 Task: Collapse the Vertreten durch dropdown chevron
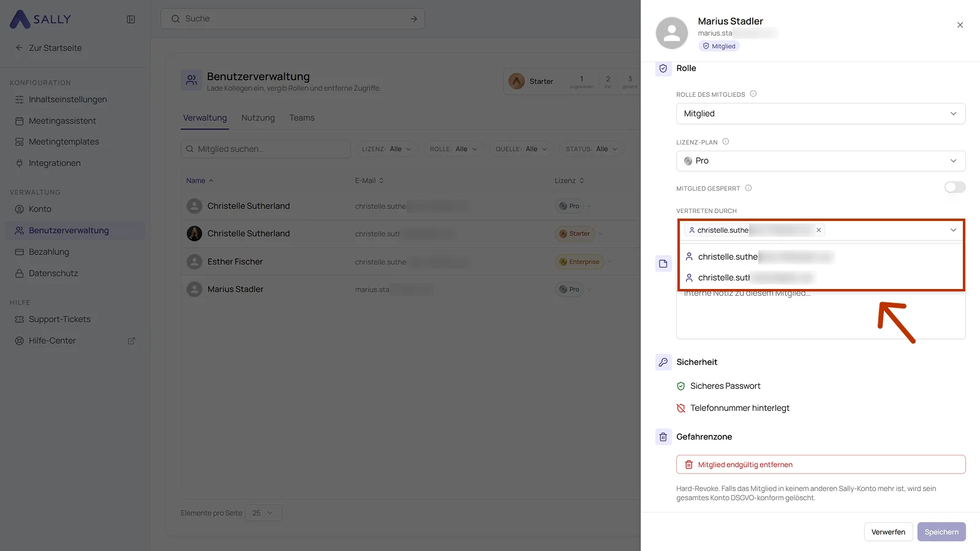[x=953, y=230]
